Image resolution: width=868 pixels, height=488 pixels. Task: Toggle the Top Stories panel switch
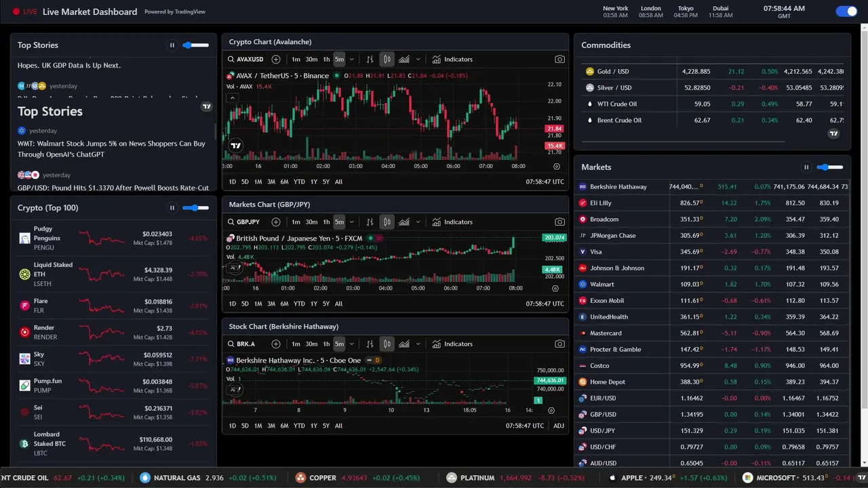coord(195,45)
